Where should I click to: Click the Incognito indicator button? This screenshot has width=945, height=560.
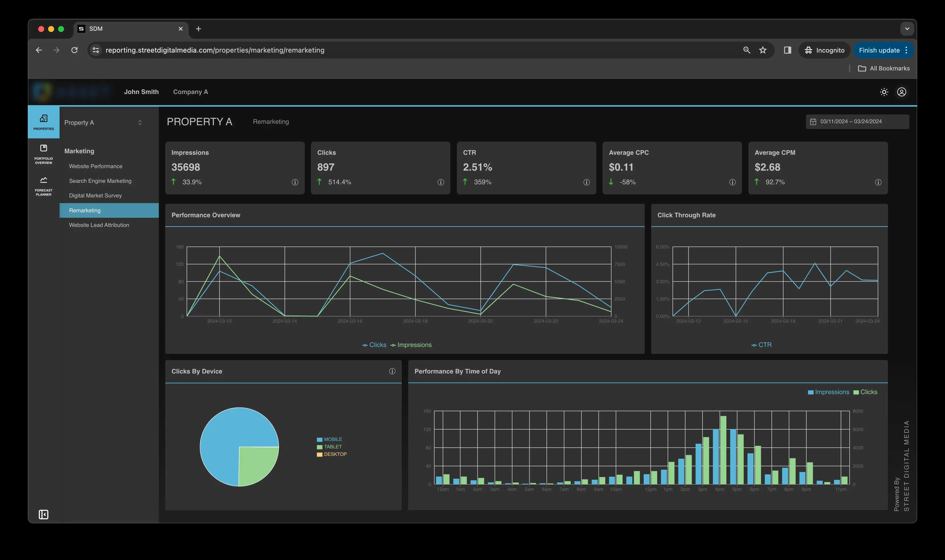pyautogui.click(x=824, y=50)
